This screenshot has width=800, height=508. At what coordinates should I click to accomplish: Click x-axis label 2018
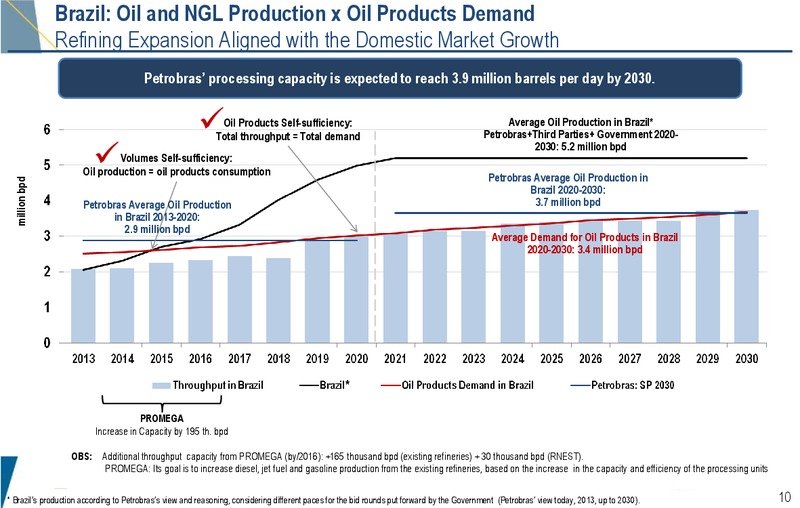pyautogui.click(x=279, y=359)
